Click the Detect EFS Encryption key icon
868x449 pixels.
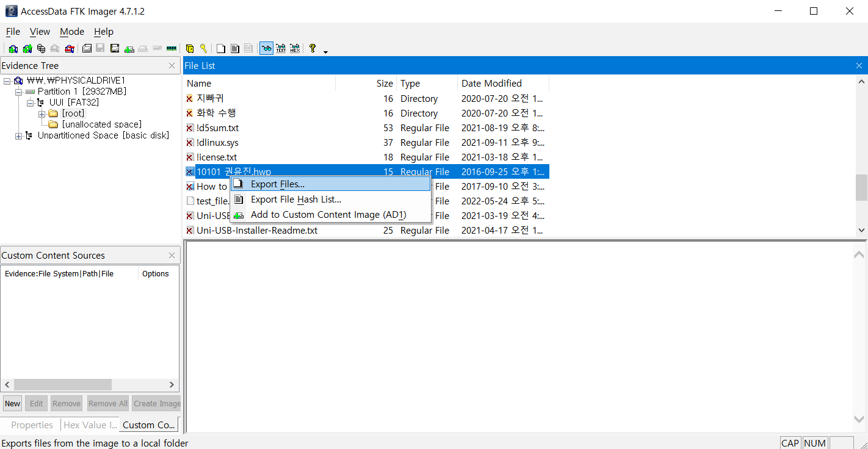click(203, 49)
